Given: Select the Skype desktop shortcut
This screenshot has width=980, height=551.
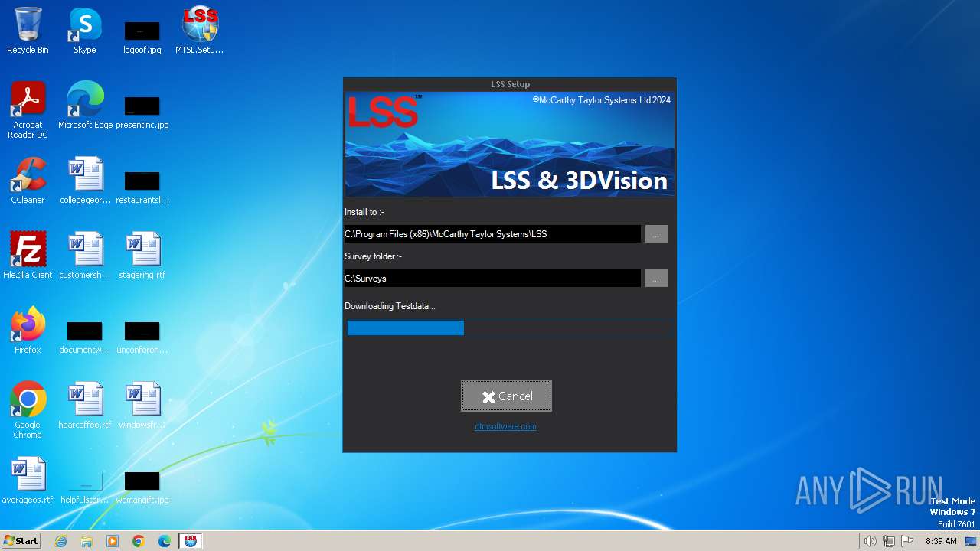Looking at the screenshot, I should [x=85, y=31].
